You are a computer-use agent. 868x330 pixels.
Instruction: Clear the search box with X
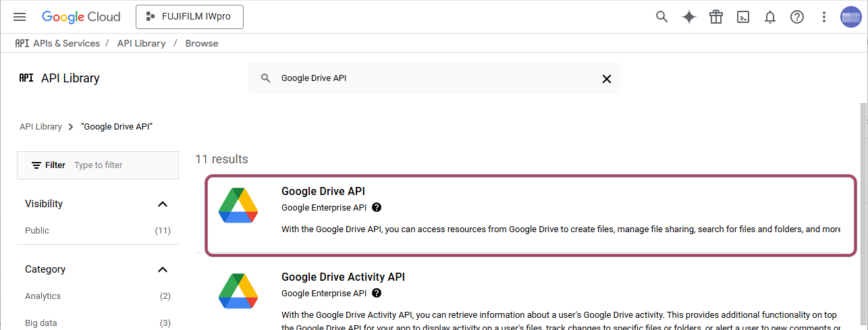[x=606, y=79]
